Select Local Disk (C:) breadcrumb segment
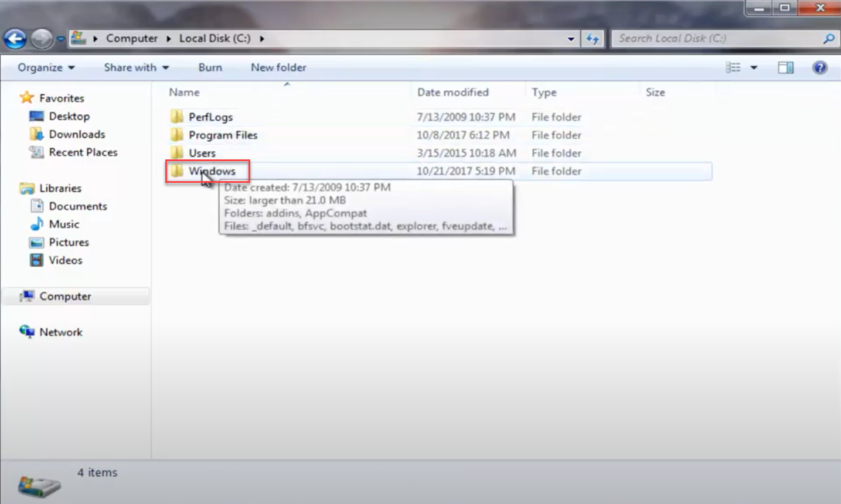841x504 pixels. point(214,38)
